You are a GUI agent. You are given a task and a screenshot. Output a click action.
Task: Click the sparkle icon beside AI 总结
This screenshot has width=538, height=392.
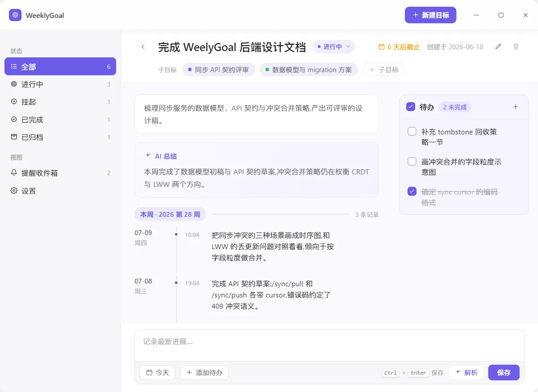[148, 156]
